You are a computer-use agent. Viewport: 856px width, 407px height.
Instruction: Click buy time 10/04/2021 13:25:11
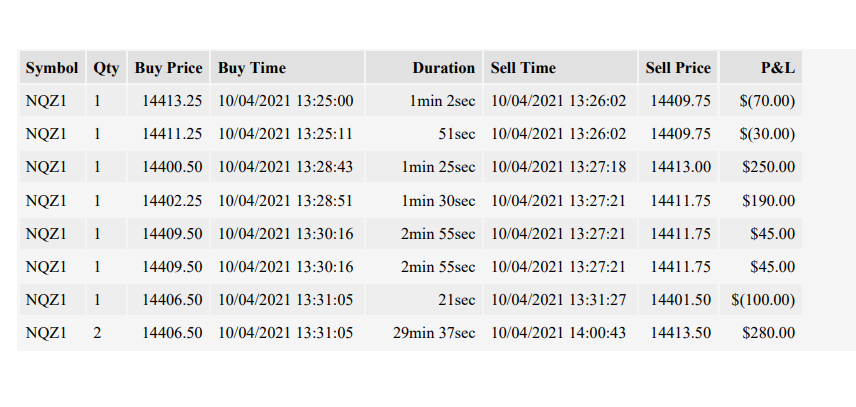[x=286, y=134]
